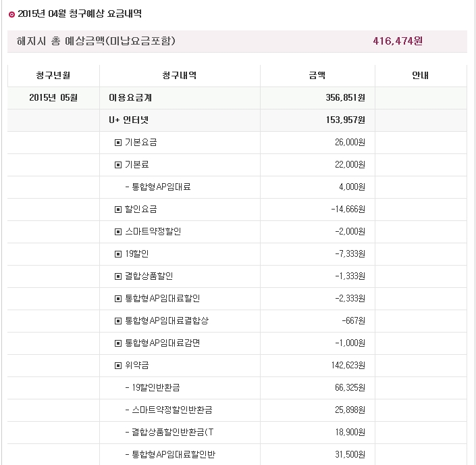476x465 pixels.
Task: Click the icon beside 통합형AP임대료할인
Action: point(118,299)
